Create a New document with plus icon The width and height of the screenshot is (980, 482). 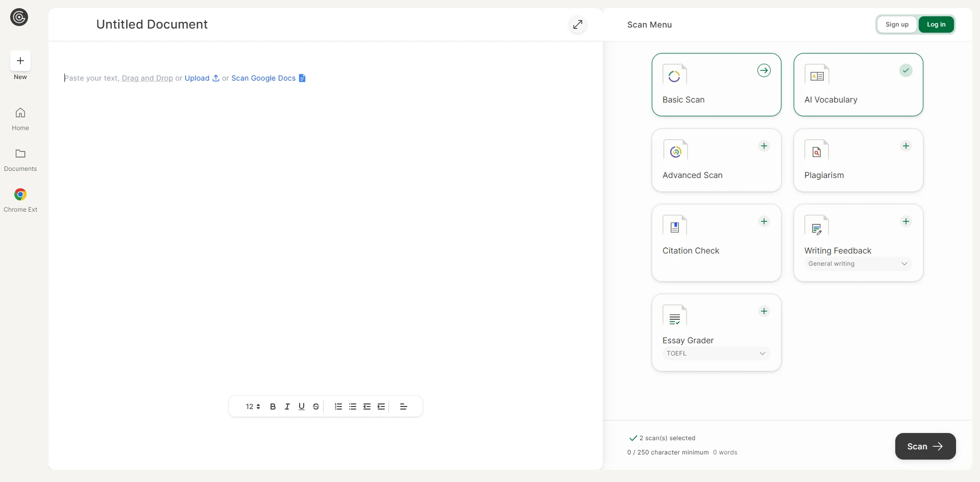click(20, 61)
